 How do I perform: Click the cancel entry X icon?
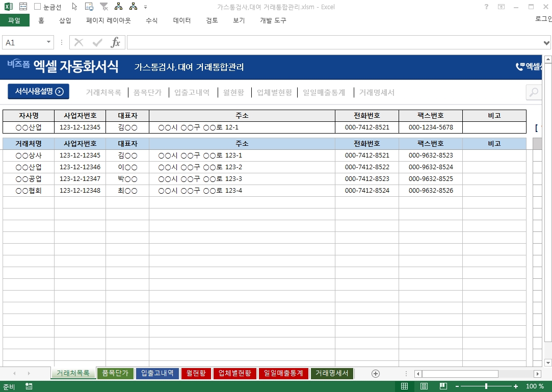[x=79, y=43]
